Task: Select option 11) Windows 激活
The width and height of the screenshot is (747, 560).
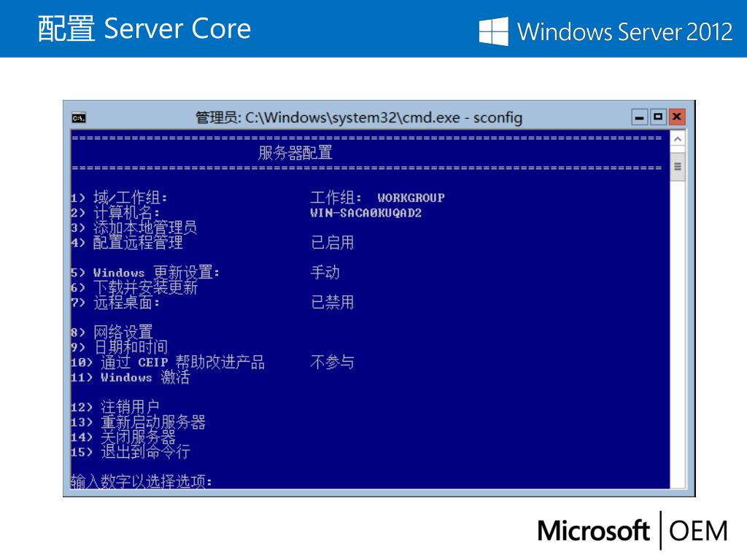Action: tap(131, 377)
